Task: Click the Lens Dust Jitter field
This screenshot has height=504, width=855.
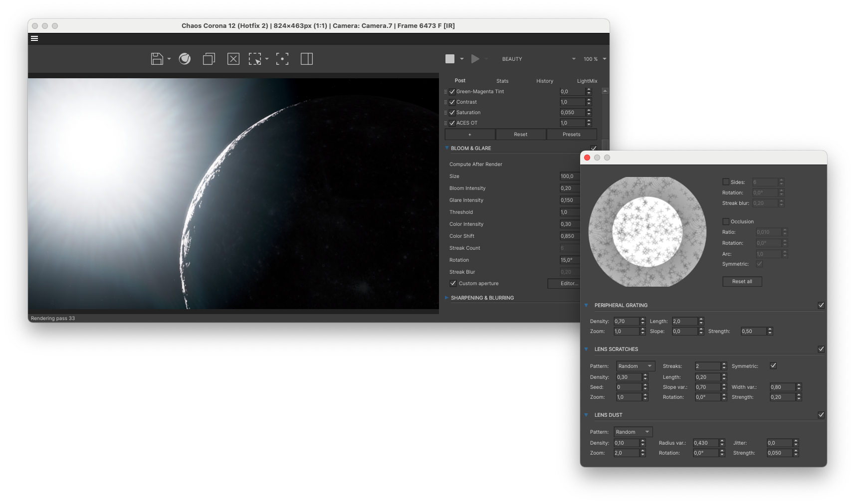Action: (780, 443)
